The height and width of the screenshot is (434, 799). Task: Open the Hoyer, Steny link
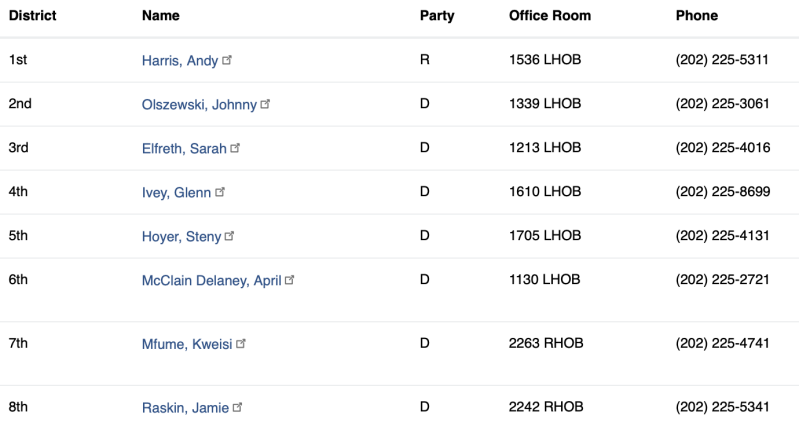tap(181, 237)
